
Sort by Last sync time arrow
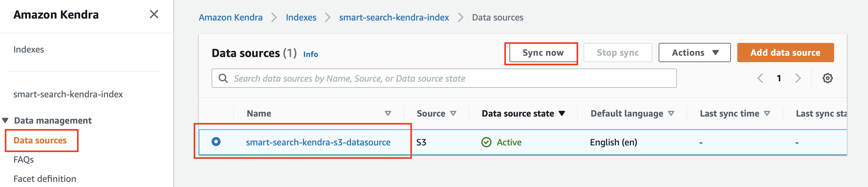767,113
